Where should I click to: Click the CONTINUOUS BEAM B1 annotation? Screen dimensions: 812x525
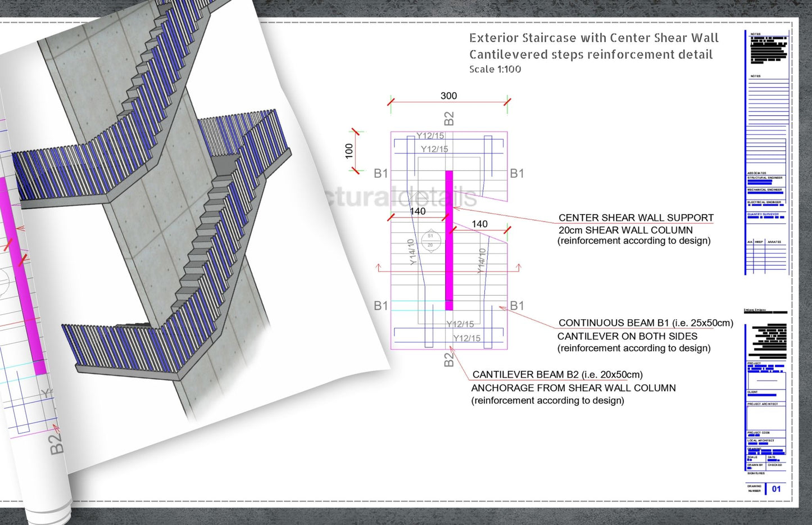(x=645, y=323)
